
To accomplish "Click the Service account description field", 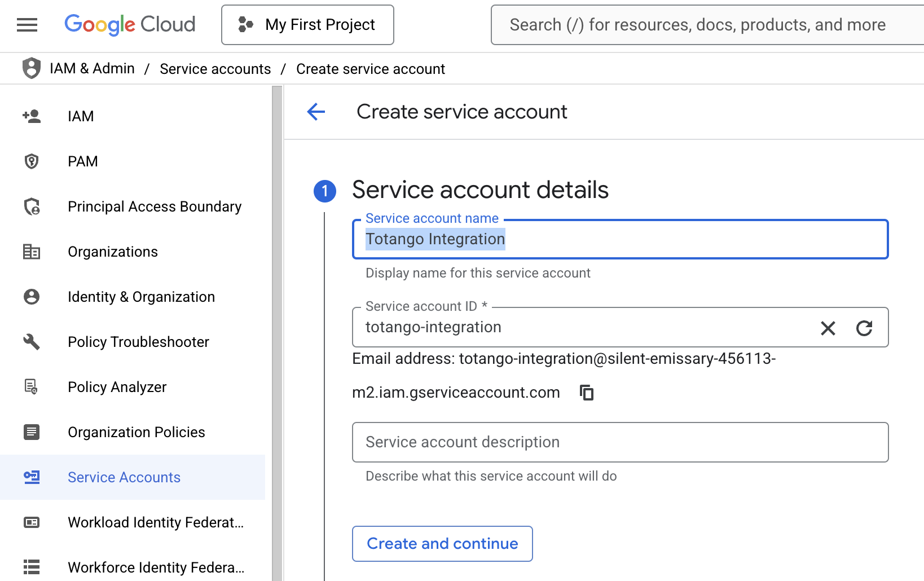I will pyautogui.click(x=621, y=442).
